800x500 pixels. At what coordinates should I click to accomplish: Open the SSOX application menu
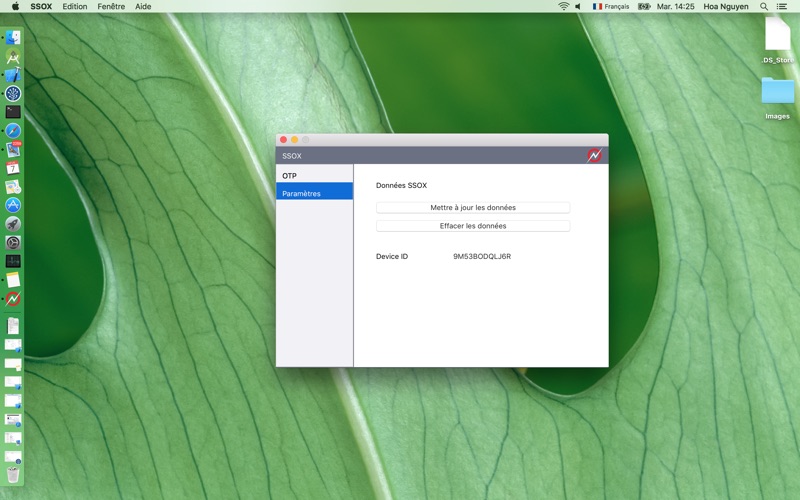(x=41, y=6)
